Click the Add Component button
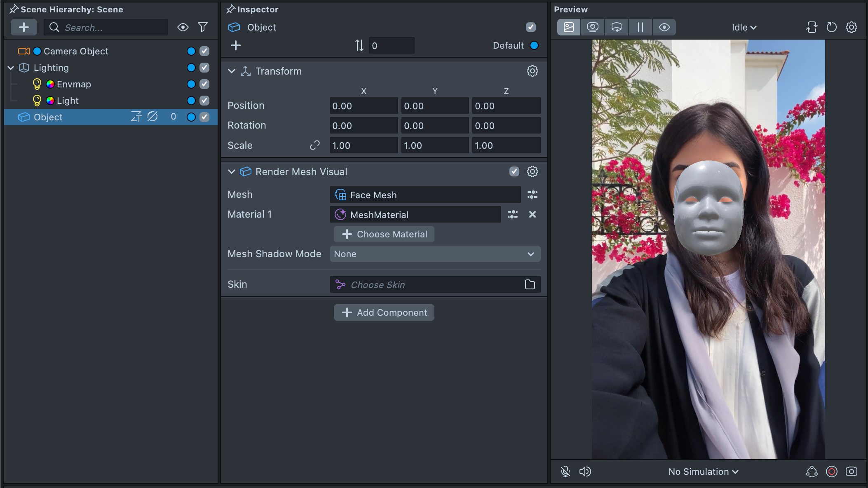This screenshot has width=868, height=488. pyautogui.click(x=384, y=312)
